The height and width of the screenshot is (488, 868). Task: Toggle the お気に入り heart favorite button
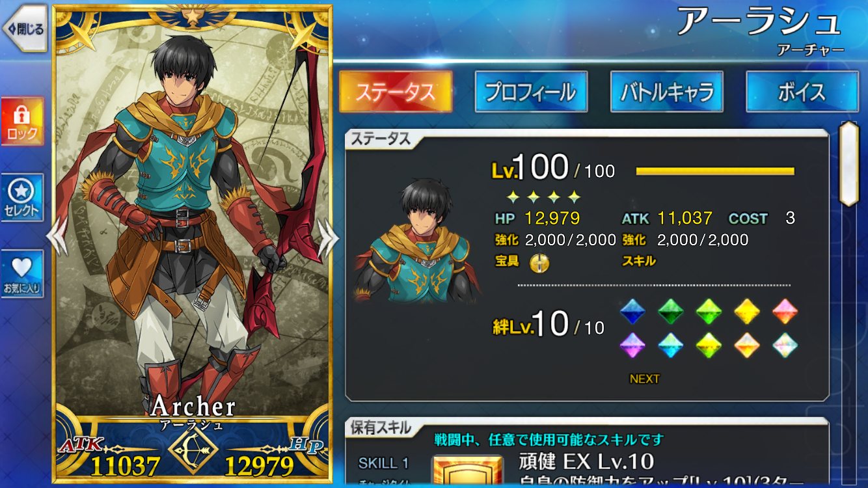click(x=23, y=274)
